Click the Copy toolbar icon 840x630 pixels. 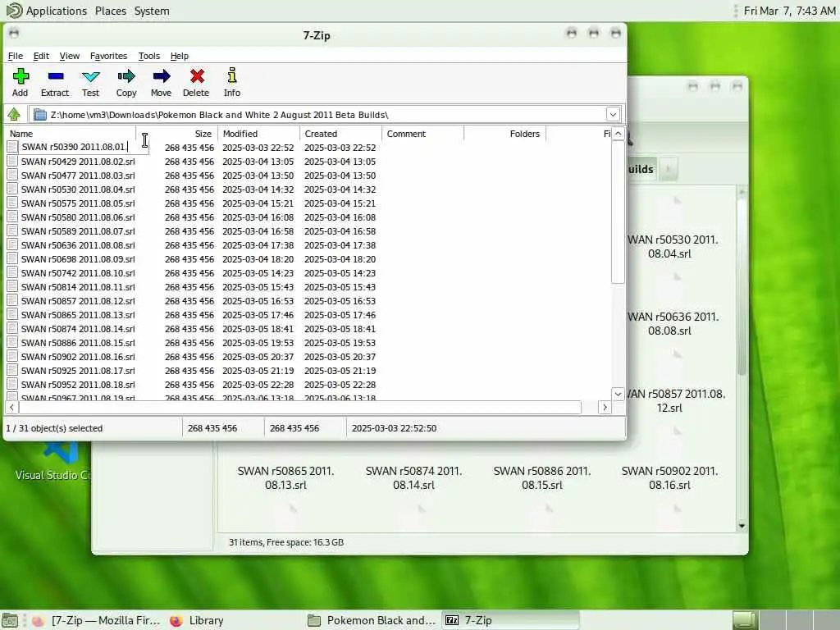[x=126, y=76]
